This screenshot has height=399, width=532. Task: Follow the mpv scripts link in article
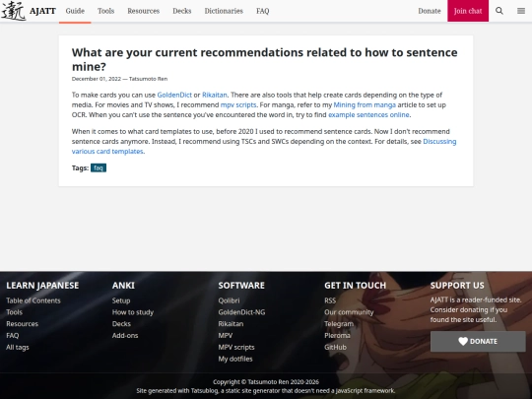[238, 104]
